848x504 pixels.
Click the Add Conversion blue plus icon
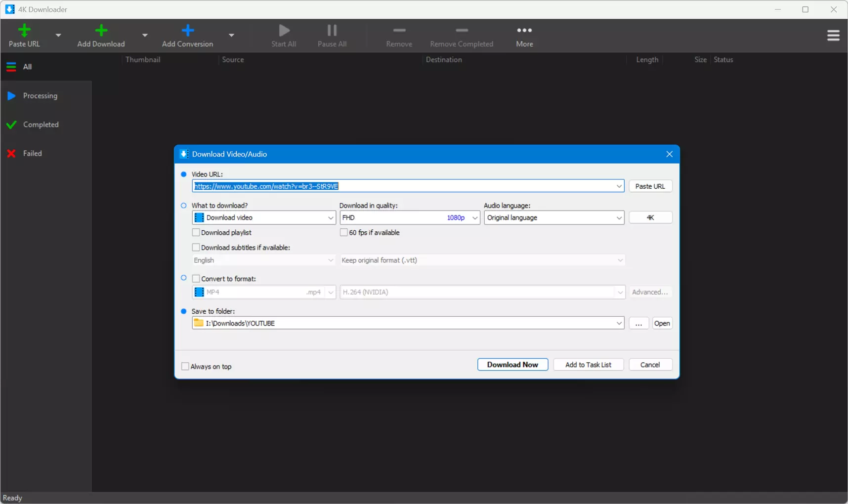click(x=187, y=30)
